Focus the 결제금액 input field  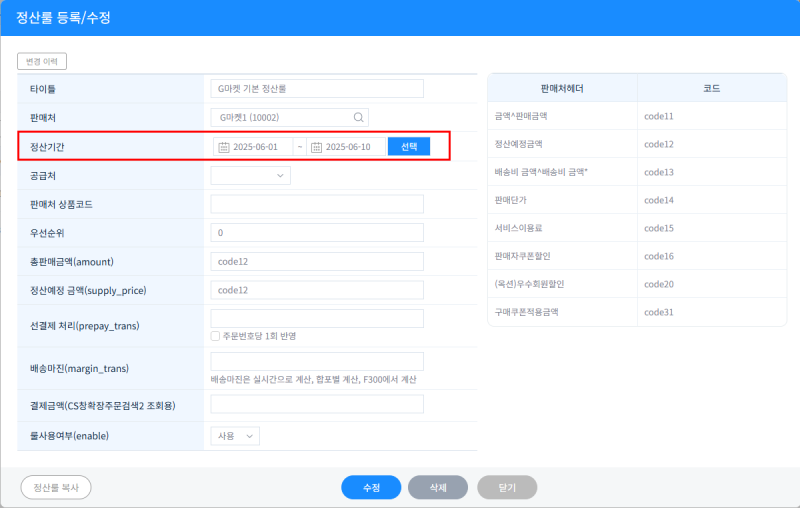coord(317,404)
